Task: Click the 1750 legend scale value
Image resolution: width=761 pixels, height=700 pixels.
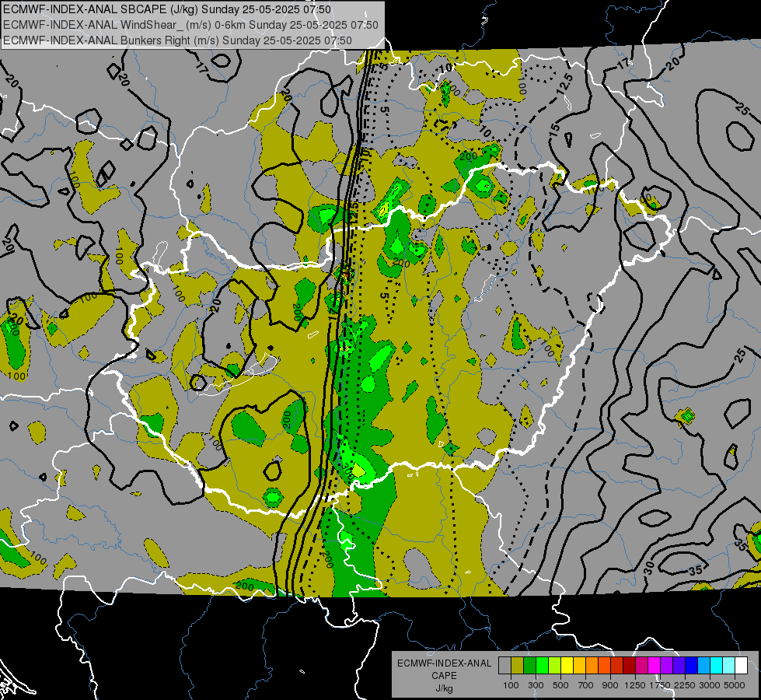Action: tap(660, 685)
